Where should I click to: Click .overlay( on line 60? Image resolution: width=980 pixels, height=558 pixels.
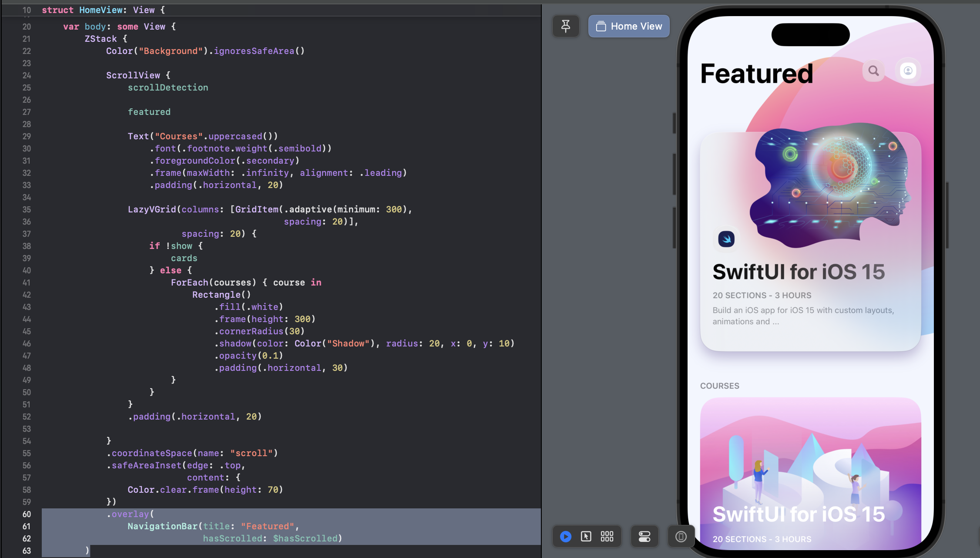130,514
